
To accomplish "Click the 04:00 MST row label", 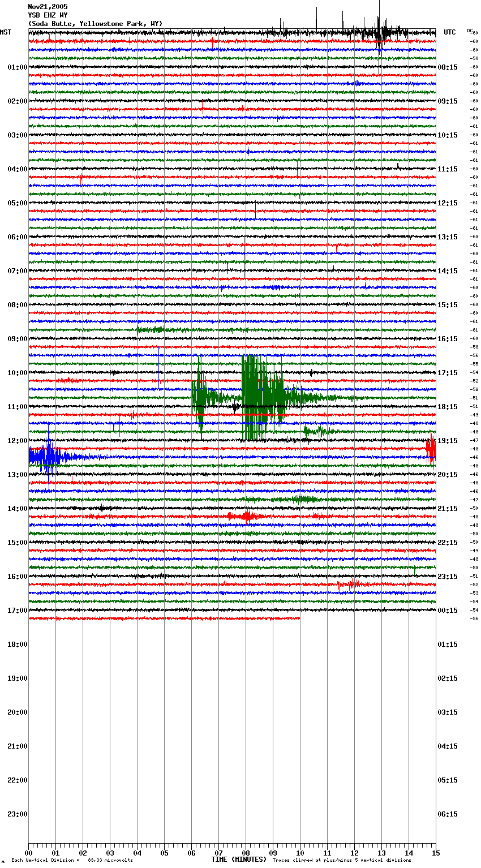I will click(18, 169).
